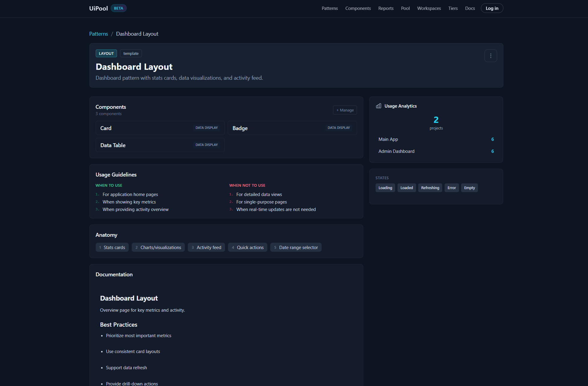Screen dimensions: 588x386
Task: Click 'When showing key metrics' guideline
Action: pos(129,202)
